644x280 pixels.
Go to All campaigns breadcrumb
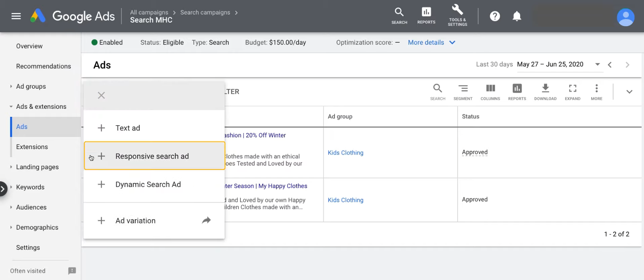(x=149, y=12)
